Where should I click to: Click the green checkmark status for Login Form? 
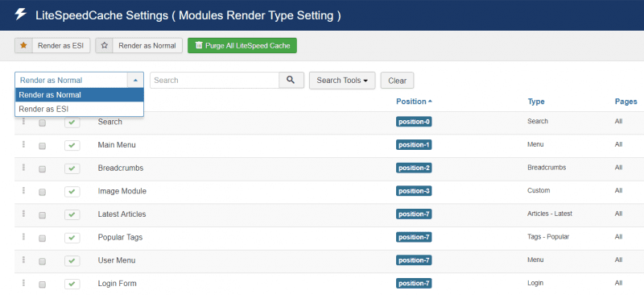tap(72, 284)
